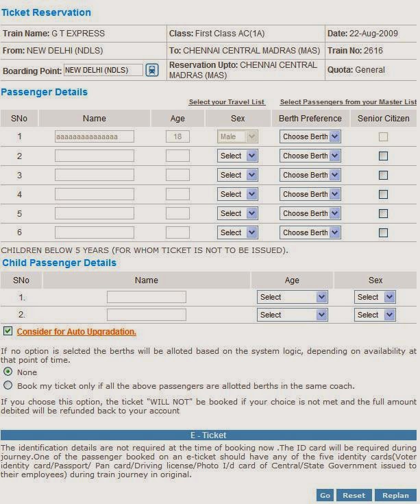This screenshot has height=504, width=420.
Task: Open the Sex dropdown for child 1
Action: point(375,297)
